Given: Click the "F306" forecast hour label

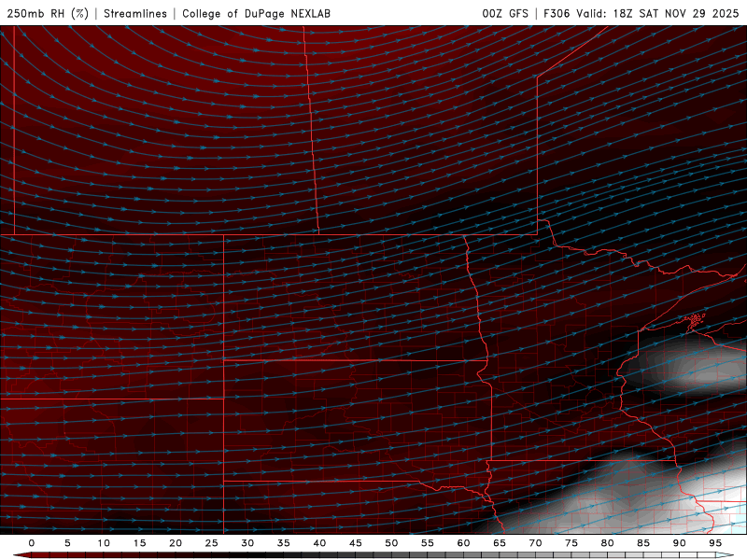Looking at the screenshot, I should pyautogui.click(x=557, y=13).
